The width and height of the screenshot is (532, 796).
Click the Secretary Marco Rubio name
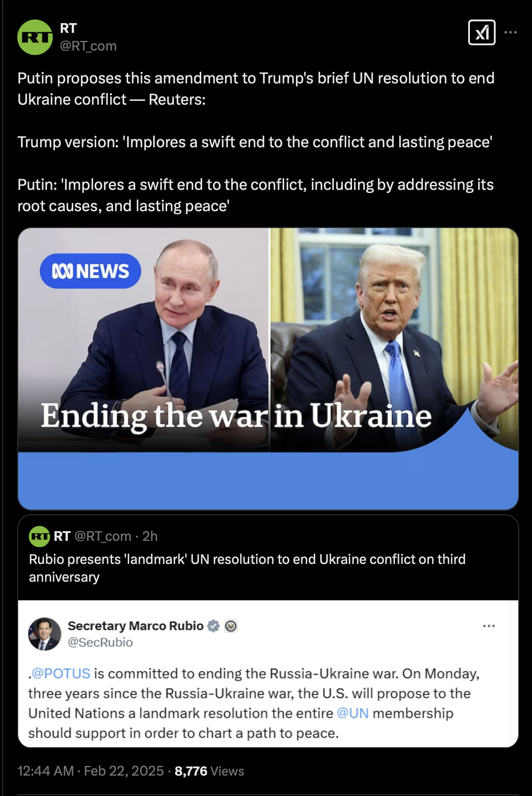136,626
